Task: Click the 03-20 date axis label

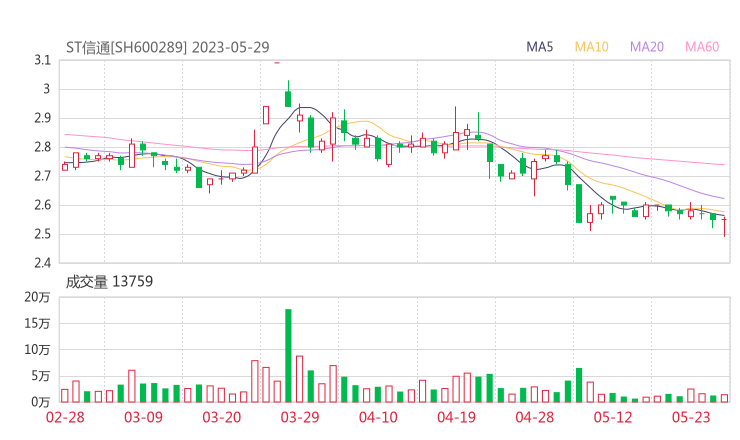Action: point(222,418)
